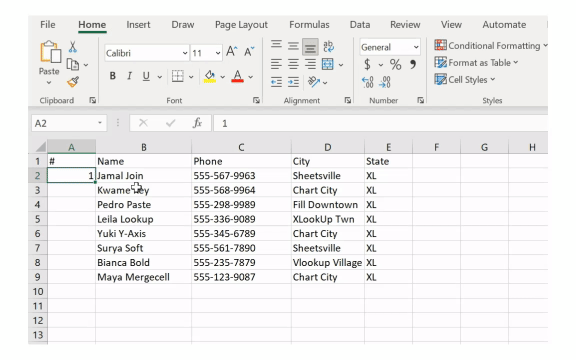
Task: Click Format as Table button
Action: (476, 63)
